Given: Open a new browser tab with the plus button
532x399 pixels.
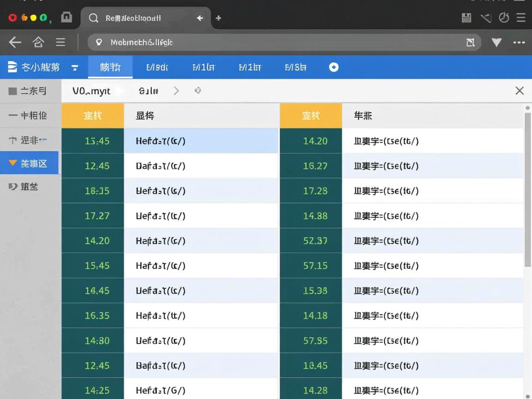Looking at the screenshot, I should [x=218, y=18].
